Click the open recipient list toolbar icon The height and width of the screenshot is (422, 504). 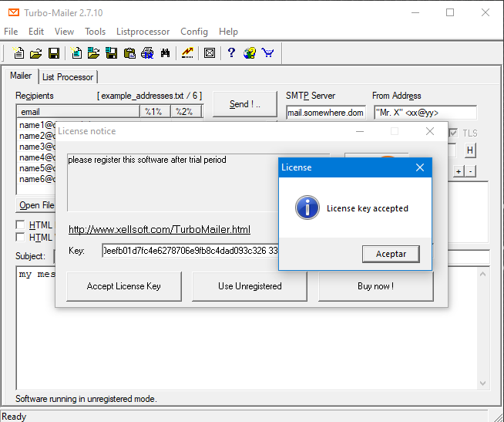93,52
